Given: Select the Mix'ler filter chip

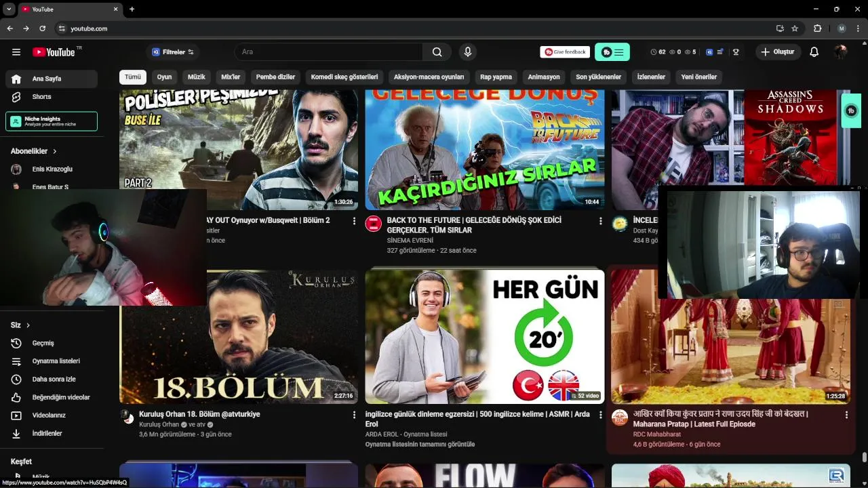Looking at the screenshot, I should [231, 77].
